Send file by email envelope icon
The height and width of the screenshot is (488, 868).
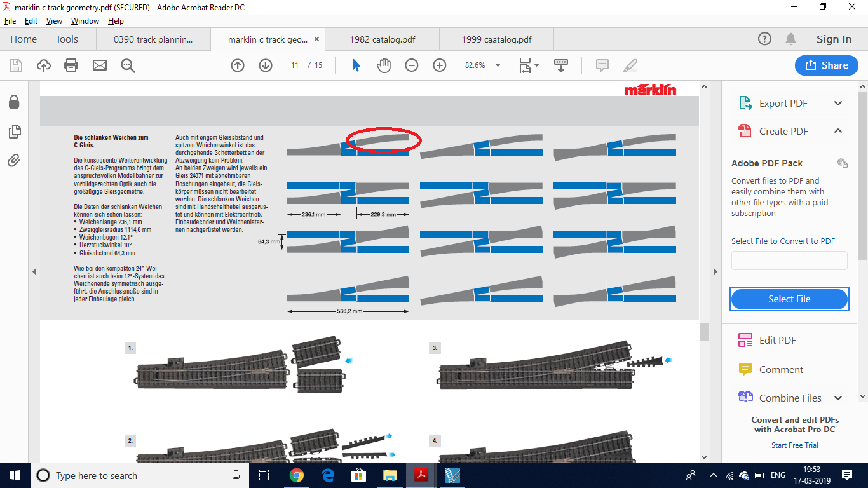click(x=100, y=65)
